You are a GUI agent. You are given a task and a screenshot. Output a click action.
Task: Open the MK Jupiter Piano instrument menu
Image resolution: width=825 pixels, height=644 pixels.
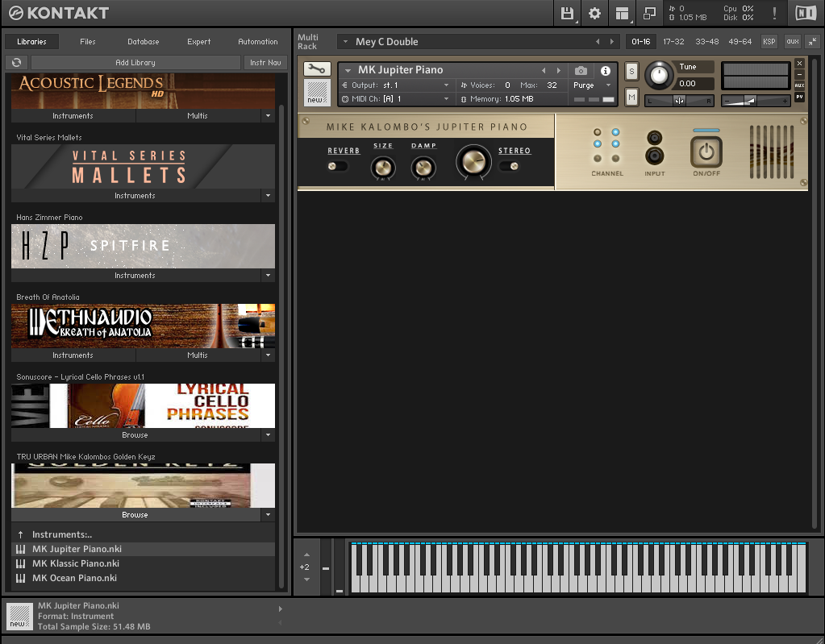(x=348, y=70)
